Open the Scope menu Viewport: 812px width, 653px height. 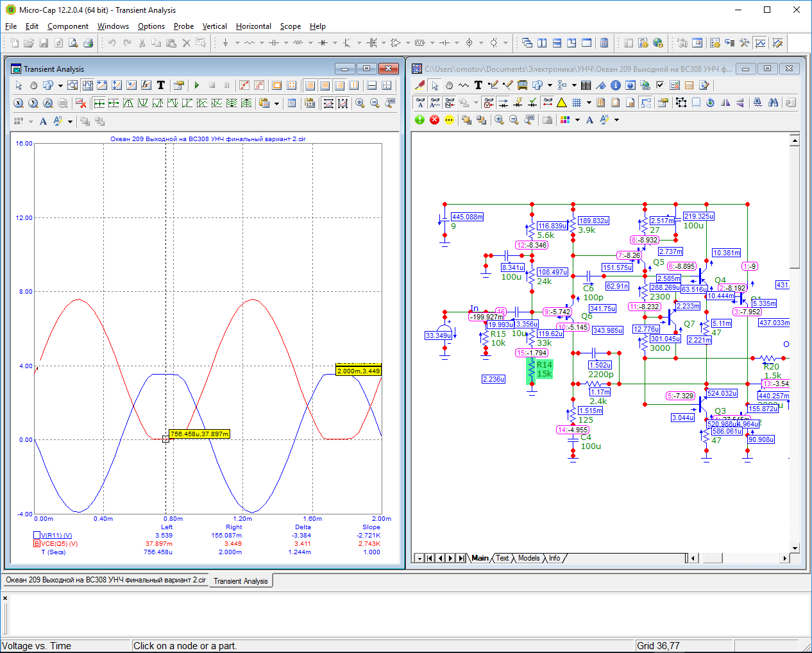tap(290, 26)
